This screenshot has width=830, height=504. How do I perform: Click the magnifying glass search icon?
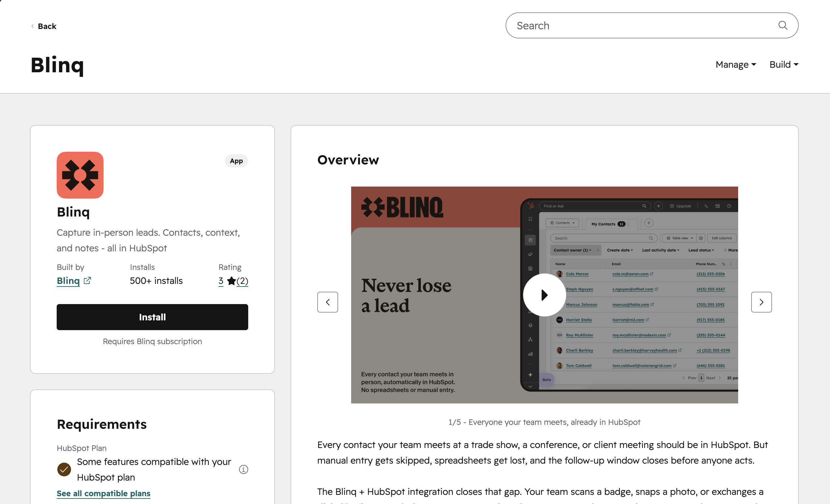(783, 25)
